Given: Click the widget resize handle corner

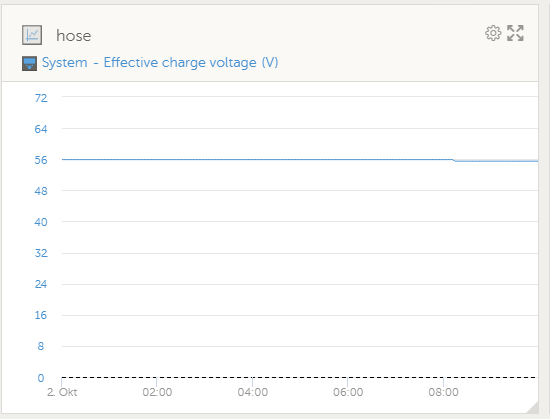Looking at the screenshot, I should pos(533,407).
